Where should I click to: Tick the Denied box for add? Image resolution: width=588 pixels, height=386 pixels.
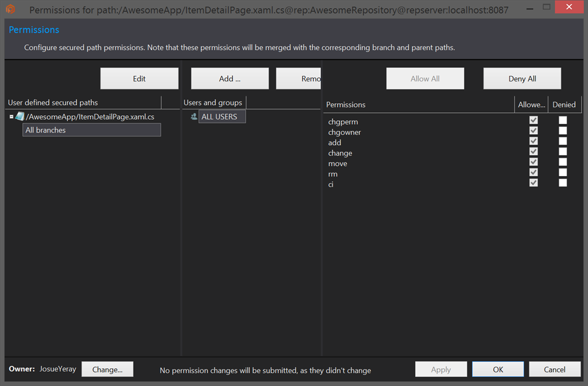pyautogui.click(x=563, y=141)
